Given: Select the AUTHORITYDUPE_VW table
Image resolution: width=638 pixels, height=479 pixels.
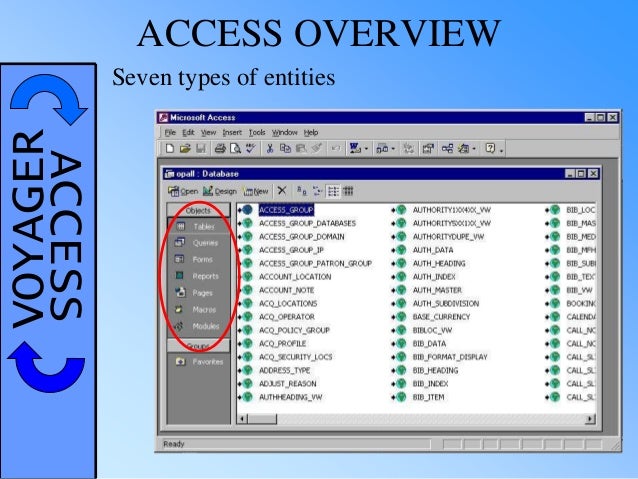Looking at the screenshot, I should tap(448, 236).
